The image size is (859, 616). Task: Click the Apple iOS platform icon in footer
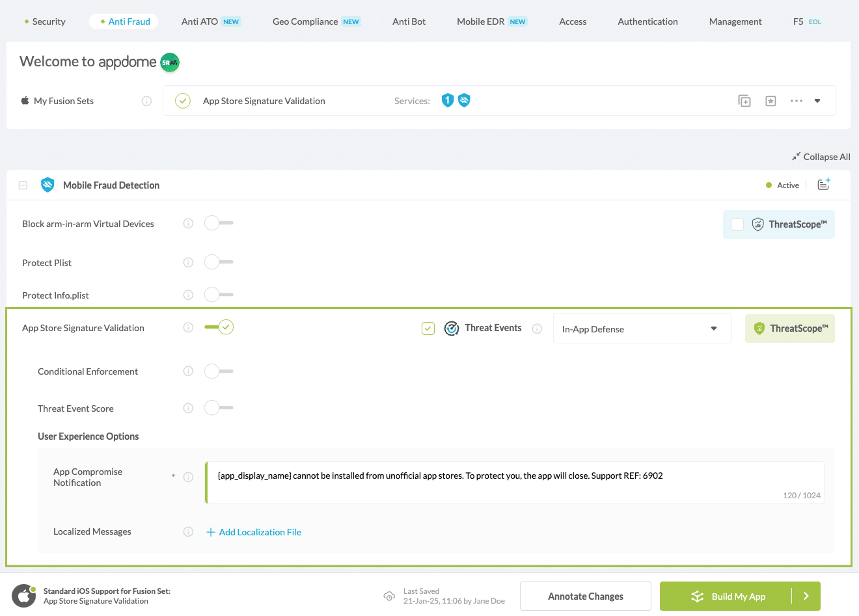pos(24,596)
